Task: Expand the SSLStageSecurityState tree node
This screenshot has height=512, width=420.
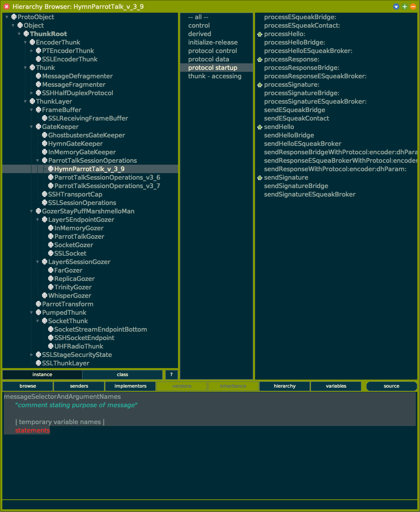Action: (31, 355)
